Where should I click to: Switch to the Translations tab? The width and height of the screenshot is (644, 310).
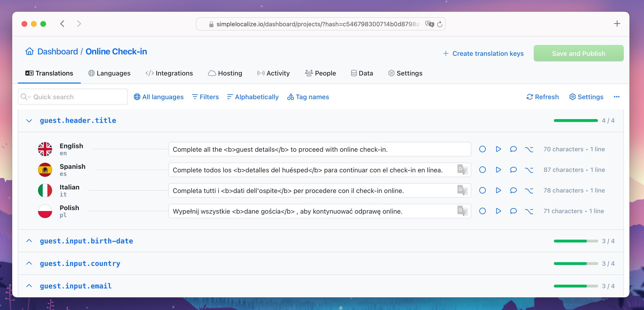click(x=49, y=73)
